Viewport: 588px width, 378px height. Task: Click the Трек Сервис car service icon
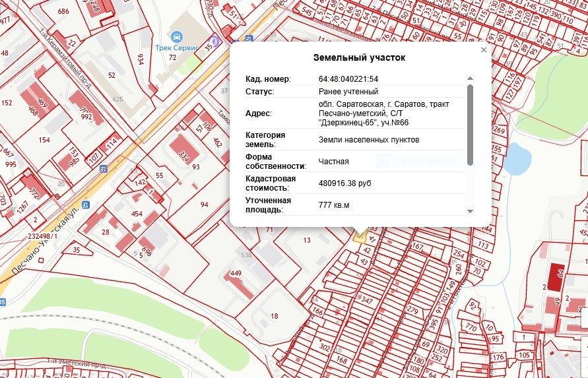point(177,36)
